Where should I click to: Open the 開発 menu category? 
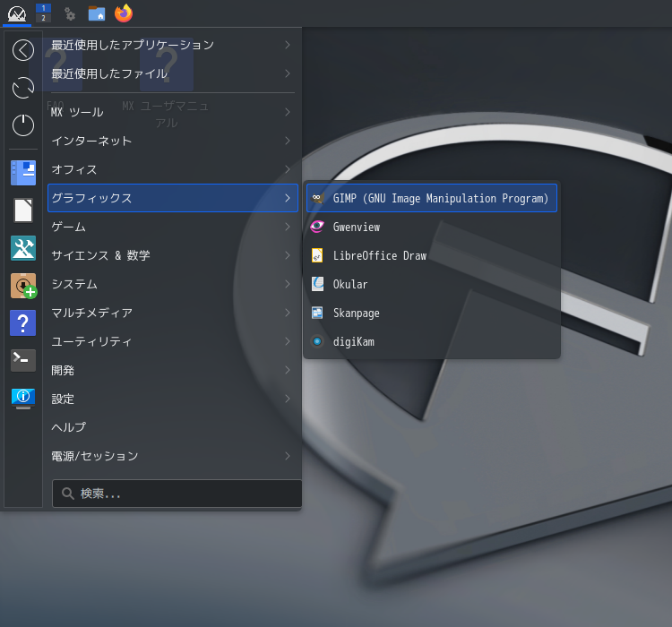pos(173,370)
